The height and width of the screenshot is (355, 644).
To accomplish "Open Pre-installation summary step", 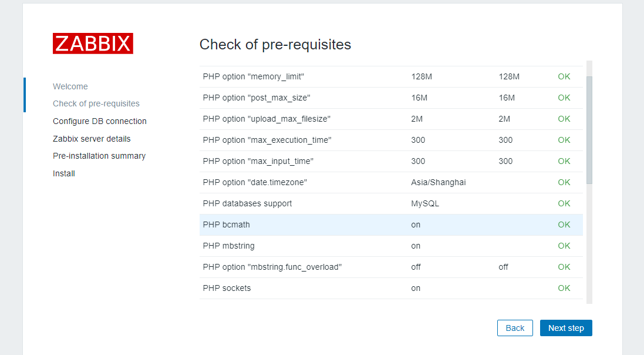I will 99,156.
